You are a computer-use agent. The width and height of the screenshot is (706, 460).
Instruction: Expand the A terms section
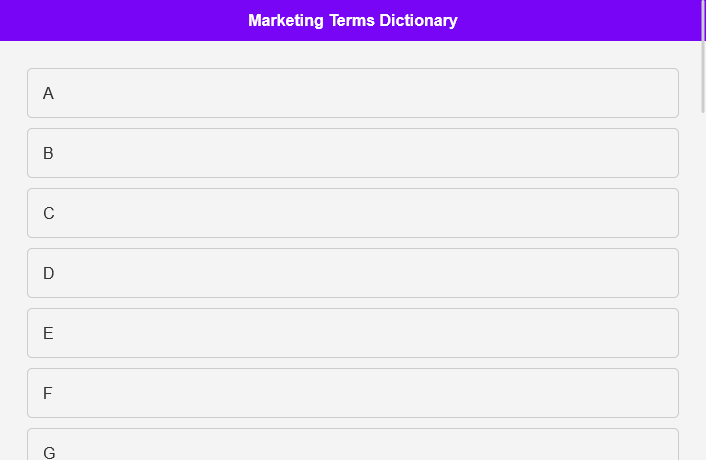point(352,93)
